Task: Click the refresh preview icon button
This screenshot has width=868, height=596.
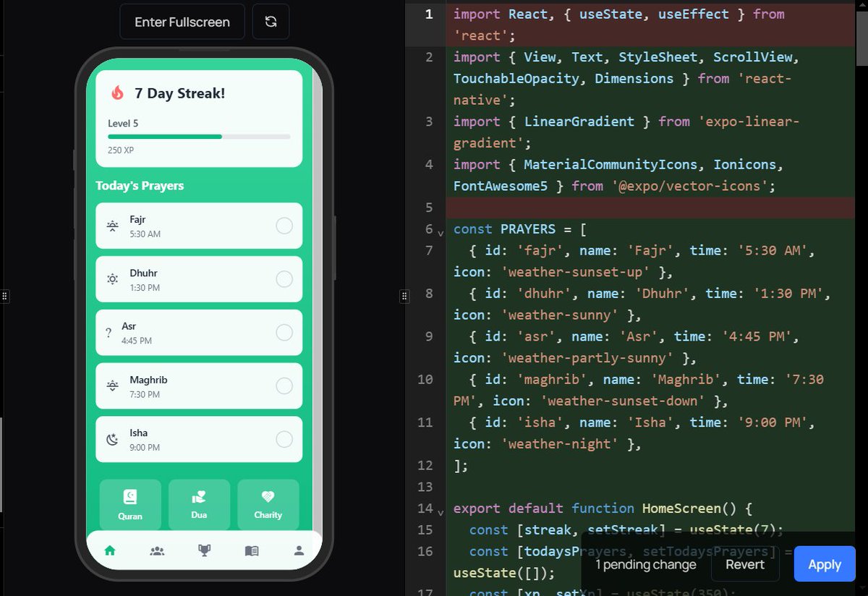Action: click(271, 22)
